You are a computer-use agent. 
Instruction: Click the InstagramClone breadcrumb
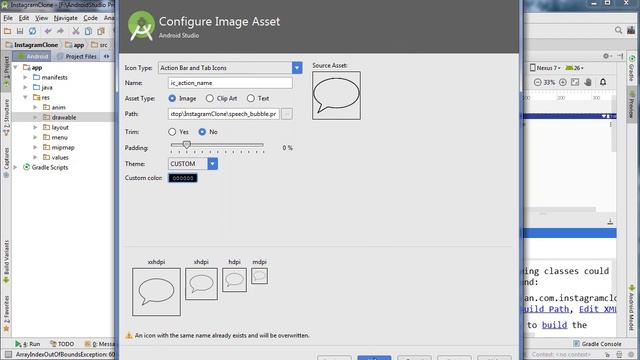coord(32,44)
